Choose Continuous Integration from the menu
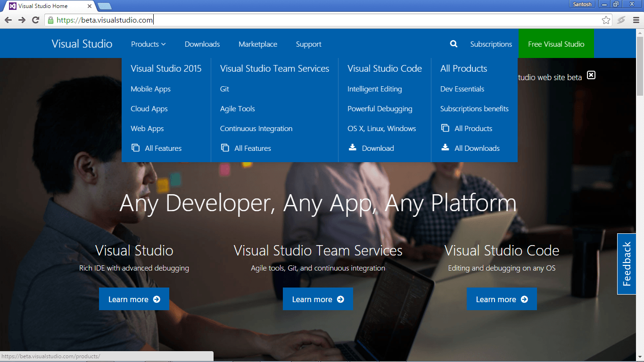This screenshot has width=644, height=362. point(256,129)
